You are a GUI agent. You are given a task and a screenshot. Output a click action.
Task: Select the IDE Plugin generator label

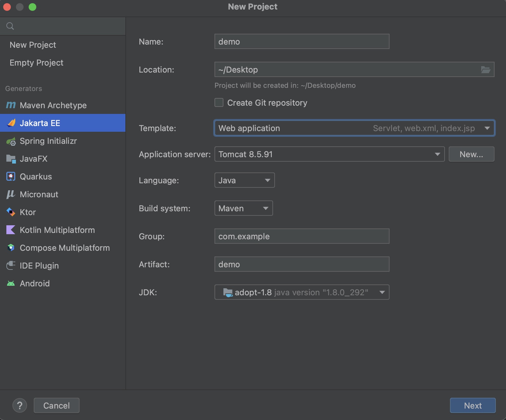(39, 266)
